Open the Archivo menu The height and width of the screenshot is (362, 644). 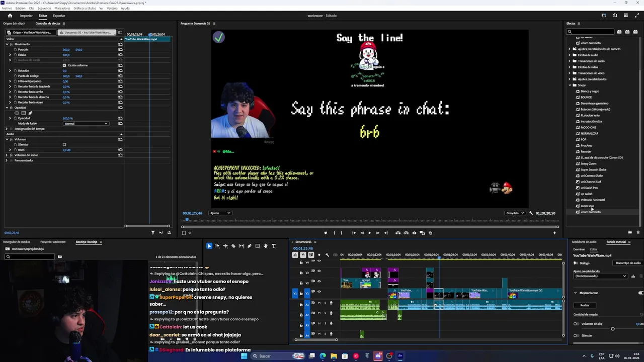[7, 8]
